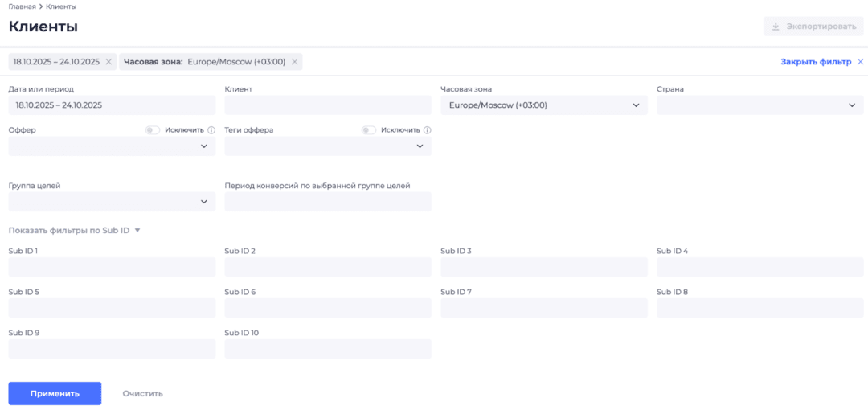This screenshot has height=410, width=868.
Task: Click the download icon in Экспортировать button
Action: 776,27
